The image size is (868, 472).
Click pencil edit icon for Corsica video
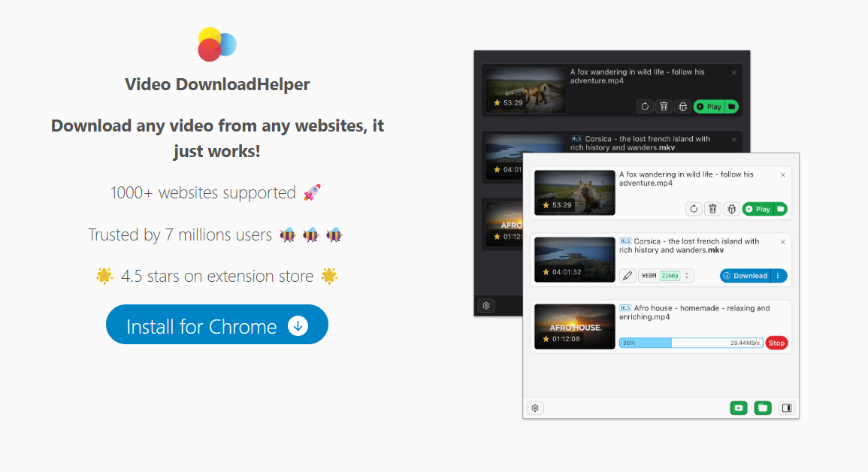628,276
